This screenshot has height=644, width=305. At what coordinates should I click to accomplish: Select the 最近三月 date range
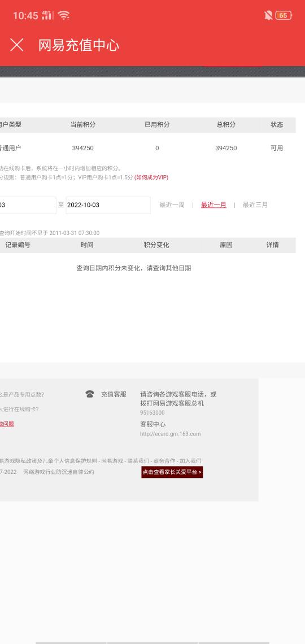255,204
